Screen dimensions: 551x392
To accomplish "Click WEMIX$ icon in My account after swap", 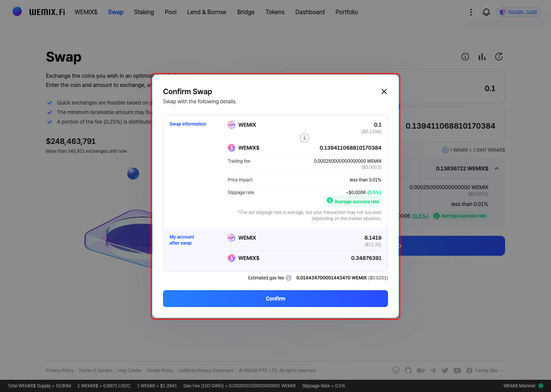I will click(231, 258).
